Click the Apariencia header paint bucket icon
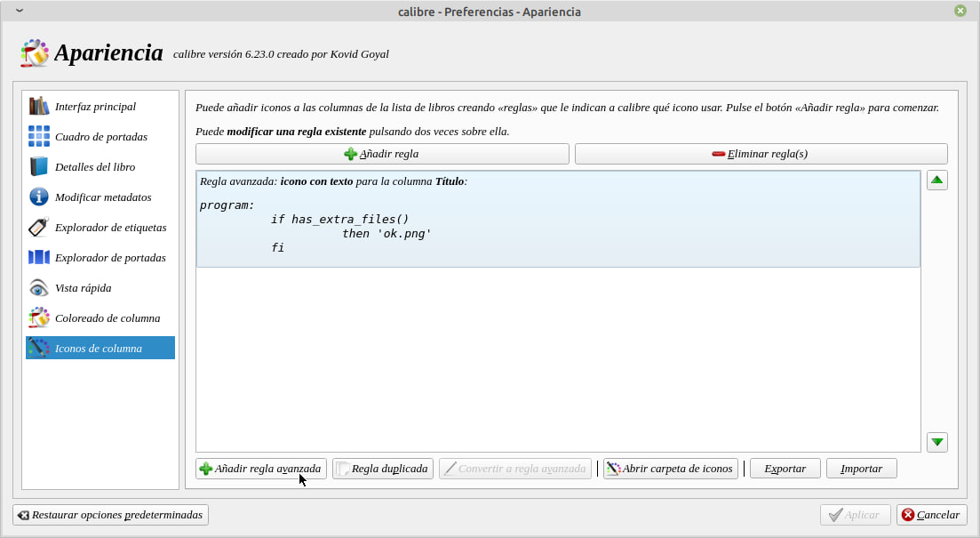 click(35, 53)
